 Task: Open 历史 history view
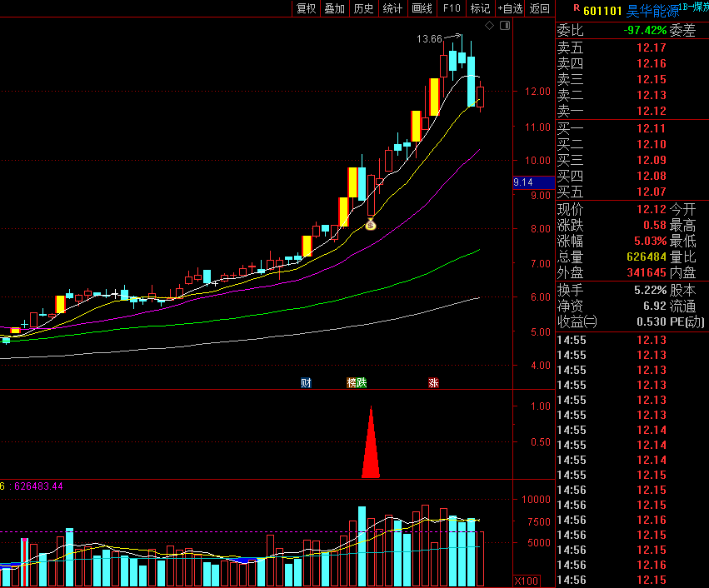[363, 8]
